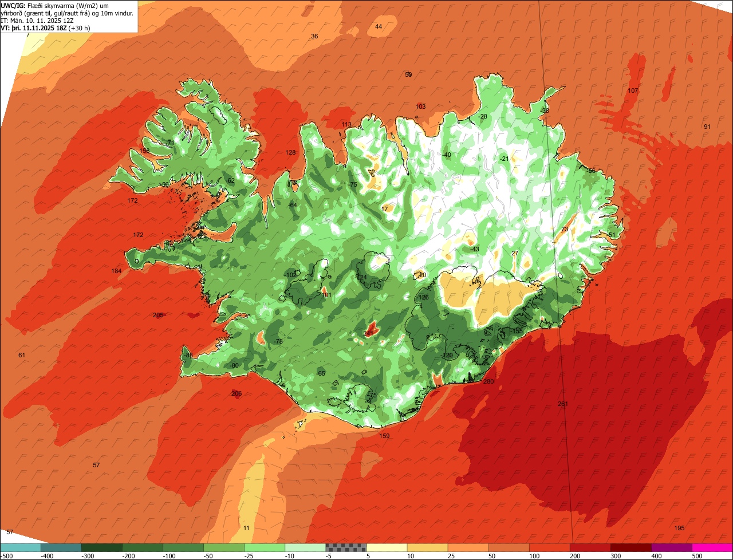Screen dimensions: 733x560
Task: Click the map value 73 in the east
Action: tap(565, 229)
